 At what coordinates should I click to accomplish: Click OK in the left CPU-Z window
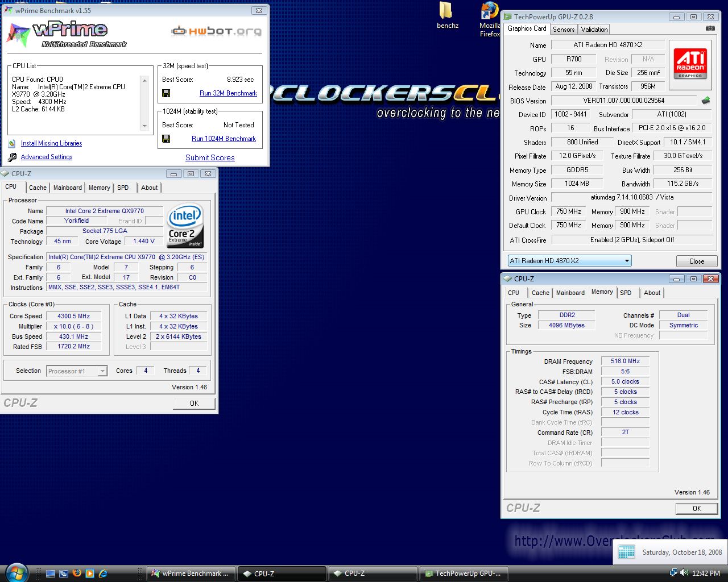pyautogui.click(x=194, y=403)
